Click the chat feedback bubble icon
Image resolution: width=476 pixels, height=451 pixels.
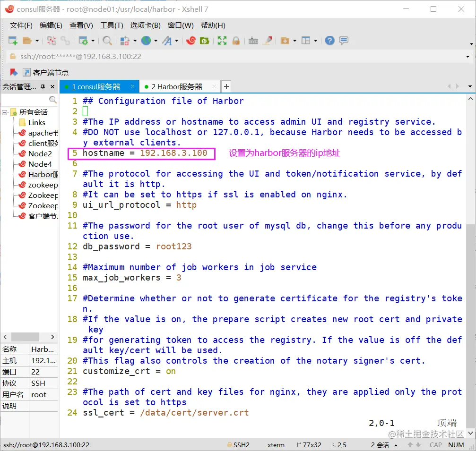344,40
